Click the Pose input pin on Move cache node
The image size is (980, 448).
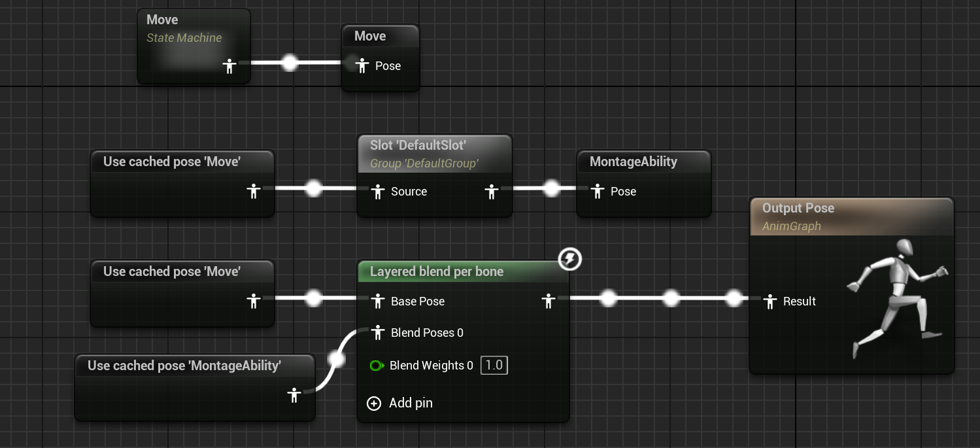pos(362,65)
